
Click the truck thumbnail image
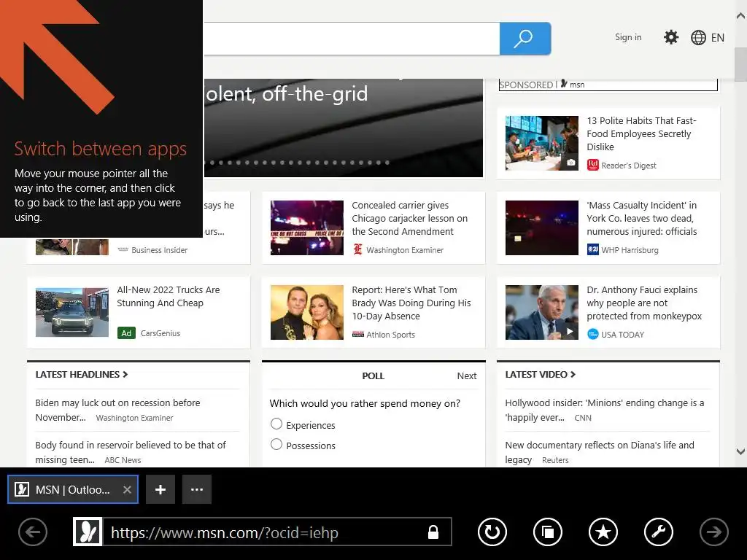(72, 312)
